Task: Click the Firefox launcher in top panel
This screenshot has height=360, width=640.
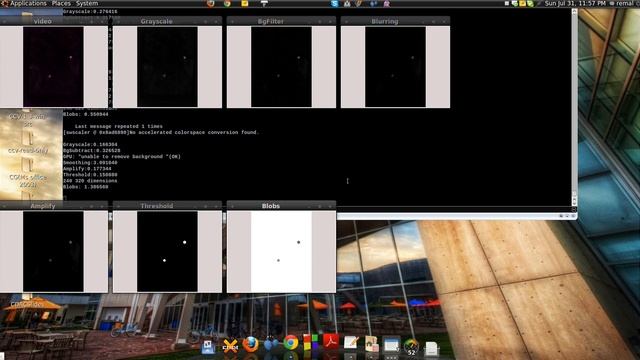Action: (x=211, y=4)
